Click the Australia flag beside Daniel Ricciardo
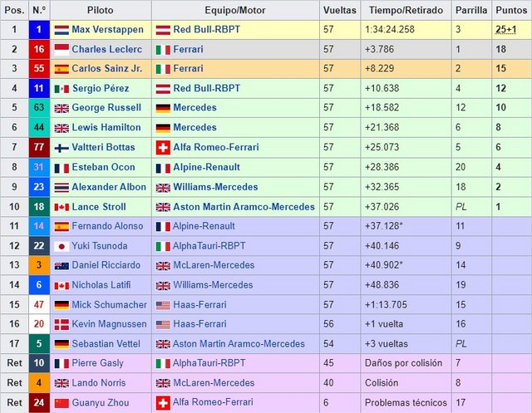 (62, 266)
